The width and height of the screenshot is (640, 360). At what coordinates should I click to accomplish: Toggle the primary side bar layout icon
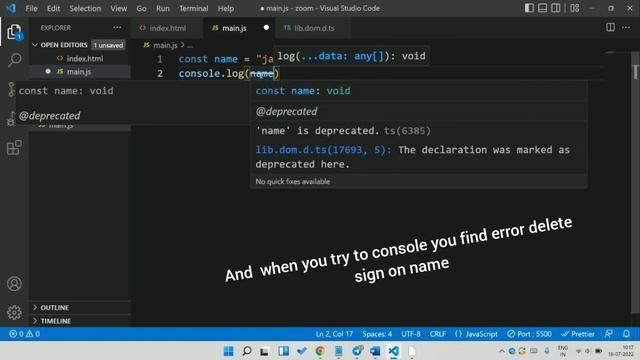(x=529, y=8)
